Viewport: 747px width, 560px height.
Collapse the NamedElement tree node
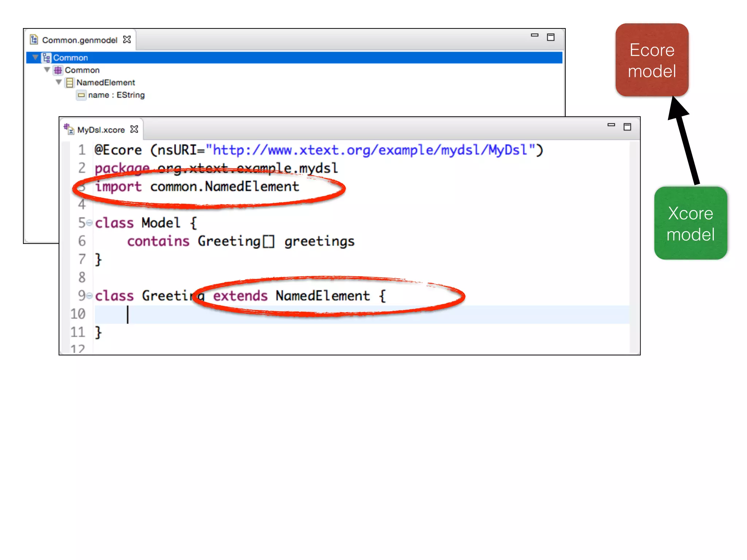(59, 82)
